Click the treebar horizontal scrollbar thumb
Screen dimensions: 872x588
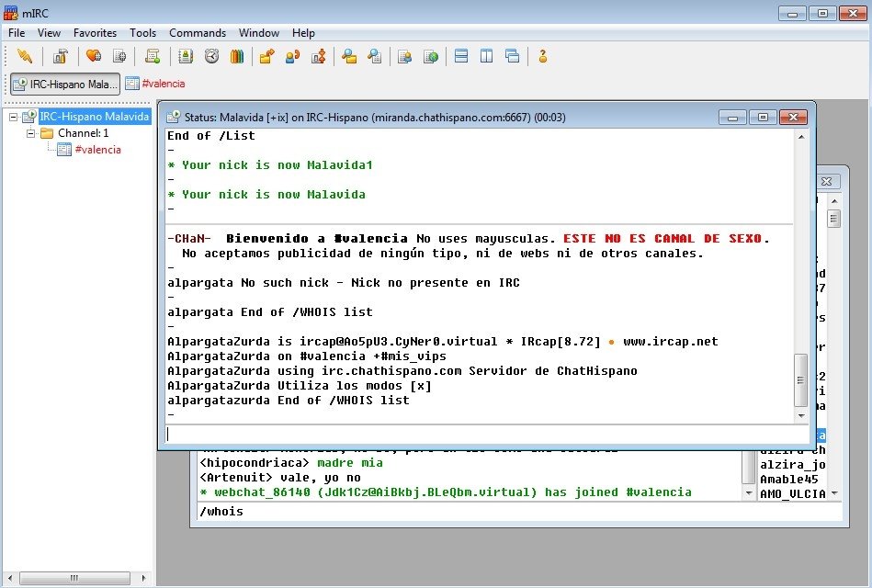(74, 578)
